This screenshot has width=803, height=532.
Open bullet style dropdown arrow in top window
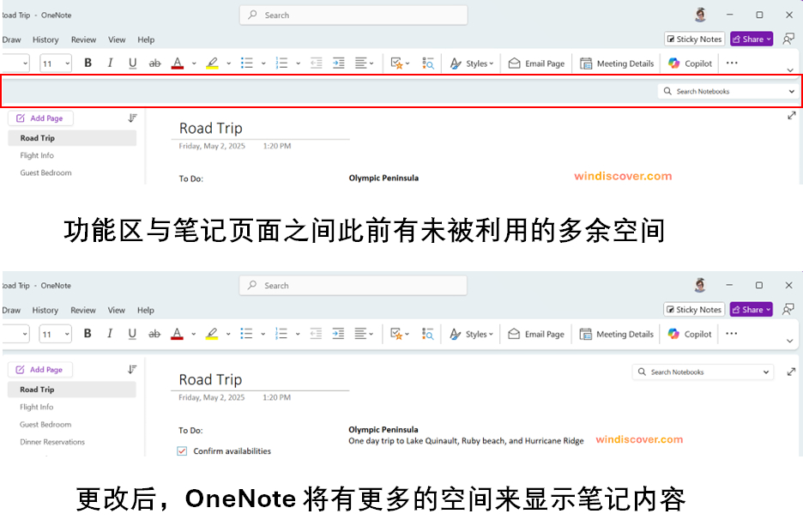263,63
